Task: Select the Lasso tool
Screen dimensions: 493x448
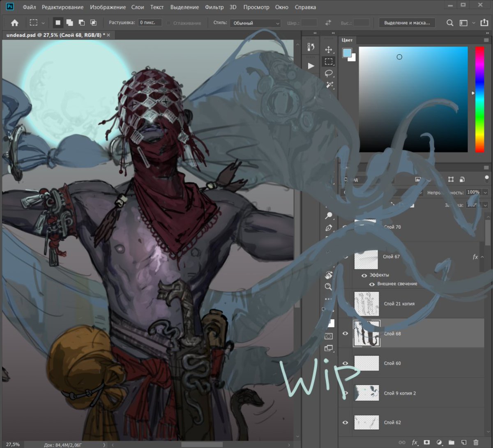Action: [329, 73]
